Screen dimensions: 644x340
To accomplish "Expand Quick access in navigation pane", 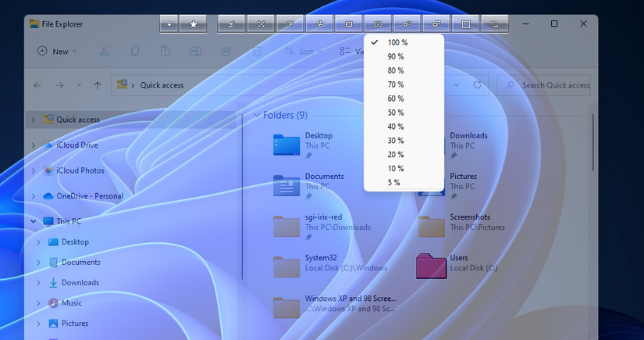I will pyautogui.click(x=34, y=120).
